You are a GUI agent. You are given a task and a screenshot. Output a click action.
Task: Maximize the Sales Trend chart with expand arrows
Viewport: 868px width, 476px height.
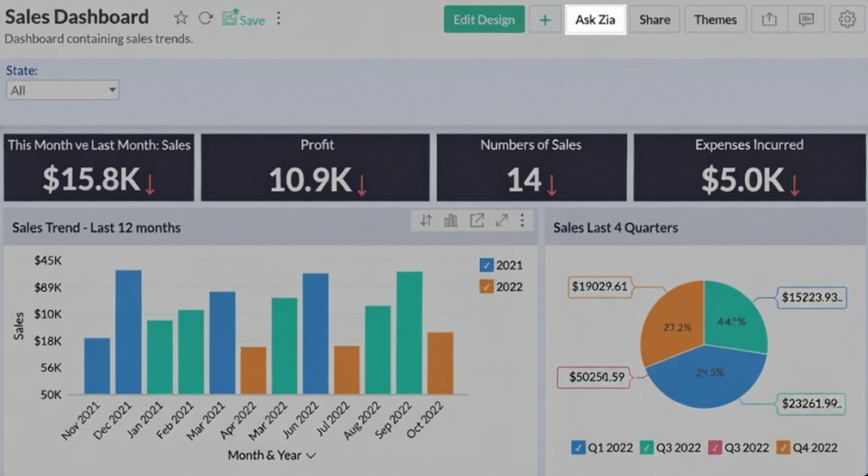502,221
